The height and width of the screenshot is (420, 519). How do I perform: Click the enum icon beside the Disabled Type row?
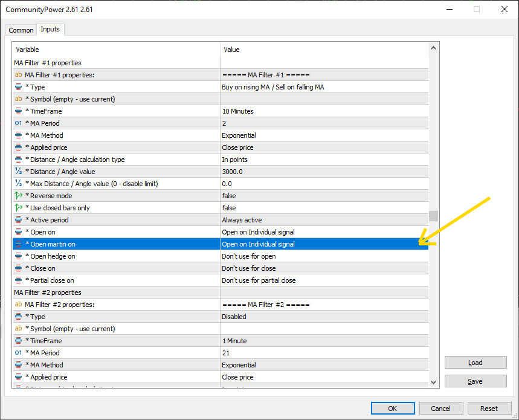19,317
